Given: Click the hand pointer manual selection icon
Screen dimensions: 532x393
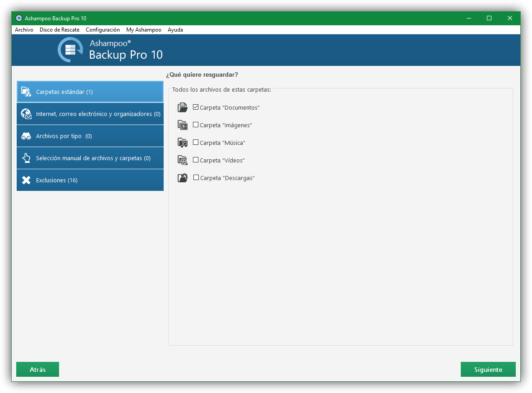Looking at the screenshot, I should pos(26,158).
